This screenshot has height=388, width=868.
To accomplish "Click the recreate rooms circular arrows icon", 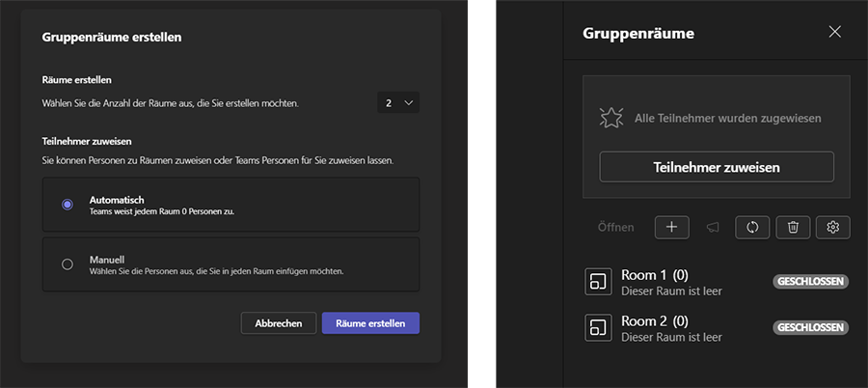I will click(752, 227).
